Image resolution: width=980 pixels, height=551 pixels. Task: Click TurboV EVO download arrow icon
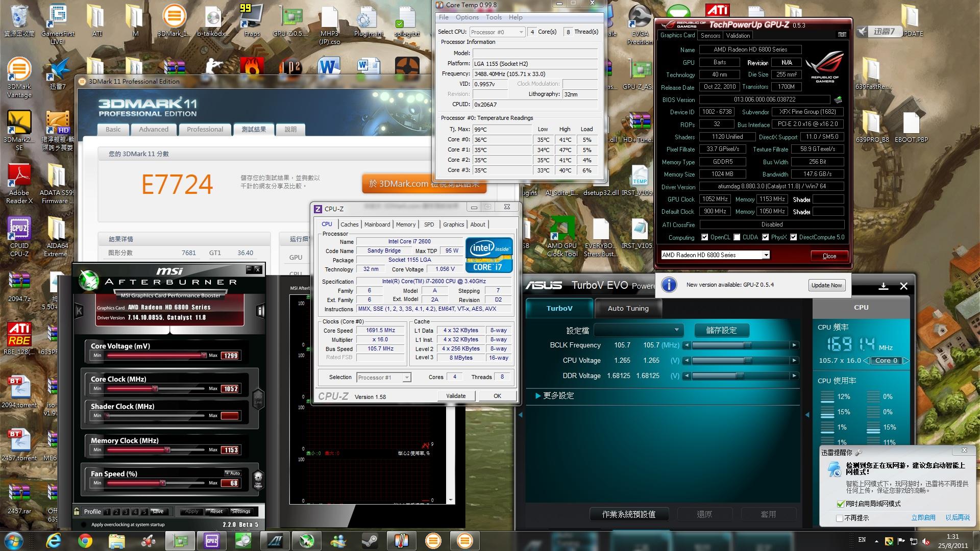pos(884,286)
